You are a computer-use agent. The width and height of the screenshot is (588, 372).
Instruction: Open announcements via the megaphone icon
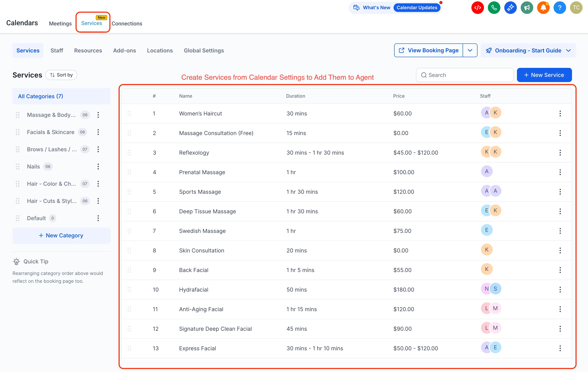[x=527, y=8]
